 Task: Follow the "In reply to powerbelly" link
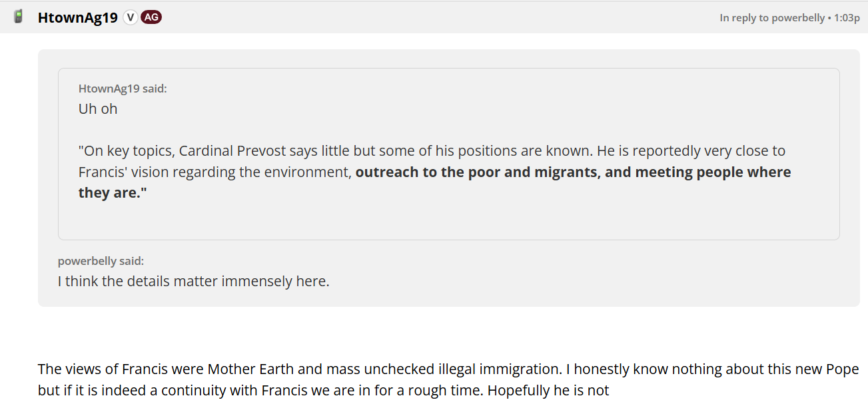[x=772, y=18]
